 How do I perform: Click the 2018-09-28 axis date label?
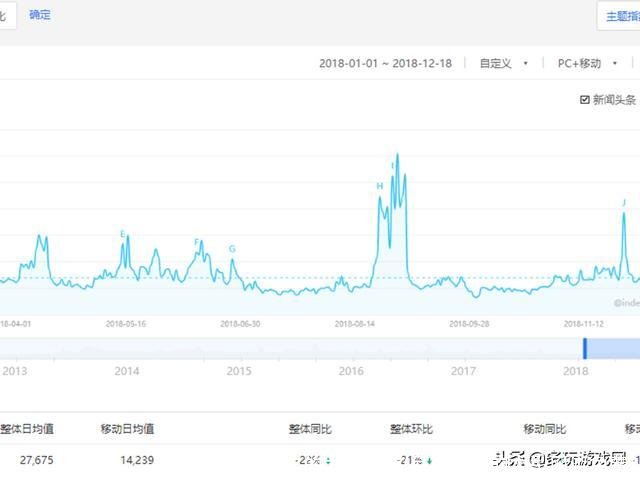(469, 324)
